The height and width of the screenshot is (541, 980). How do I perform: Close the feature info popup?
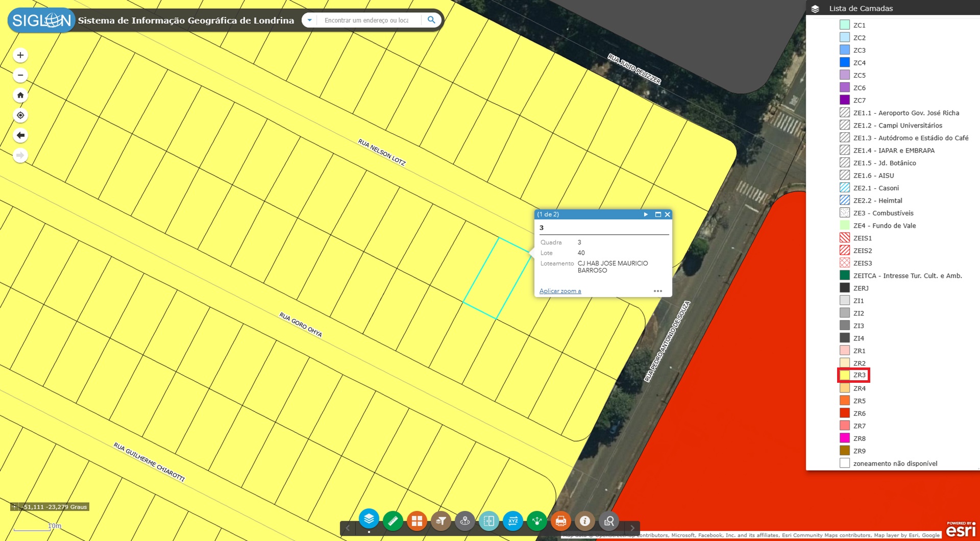pyautogui.click(x=667, y=214)
